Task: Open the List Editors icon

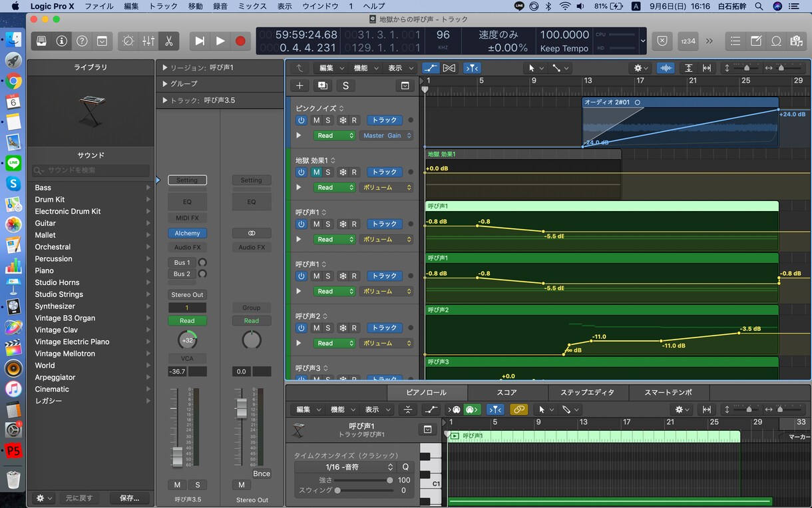Action: pyautogui.click(x=735, y=41)
